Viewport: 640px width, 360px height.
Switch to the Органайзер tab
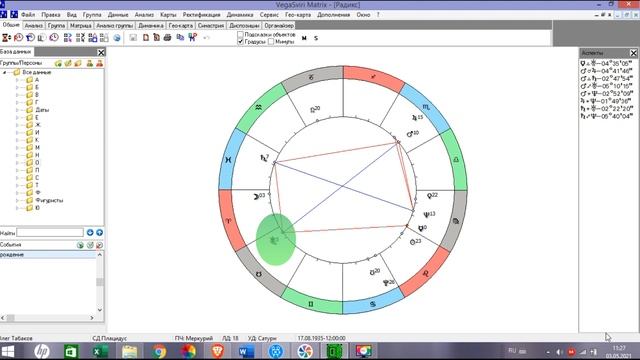click(279, 25)
